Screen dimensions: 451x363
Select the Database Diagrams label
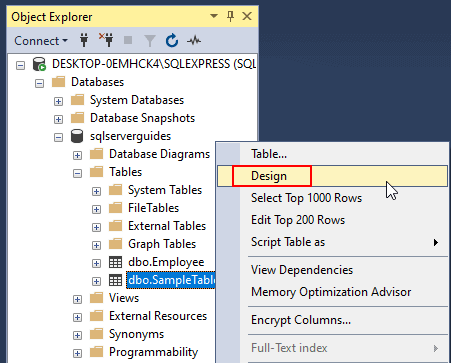[159, 154]
